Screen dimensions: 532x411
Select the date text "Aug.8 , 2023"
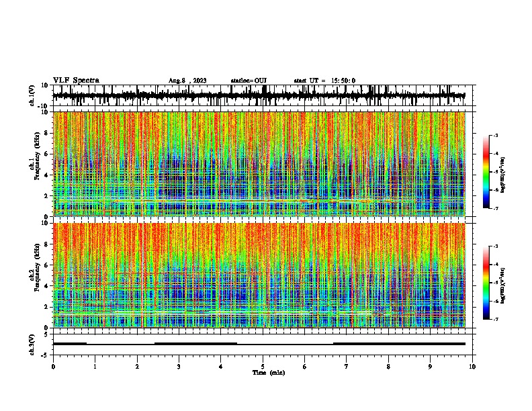point(187,81)
